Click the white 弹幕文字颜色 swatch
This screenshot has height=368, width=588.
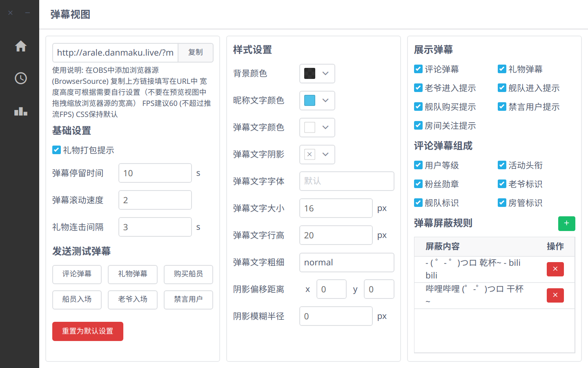pos(310,128)
